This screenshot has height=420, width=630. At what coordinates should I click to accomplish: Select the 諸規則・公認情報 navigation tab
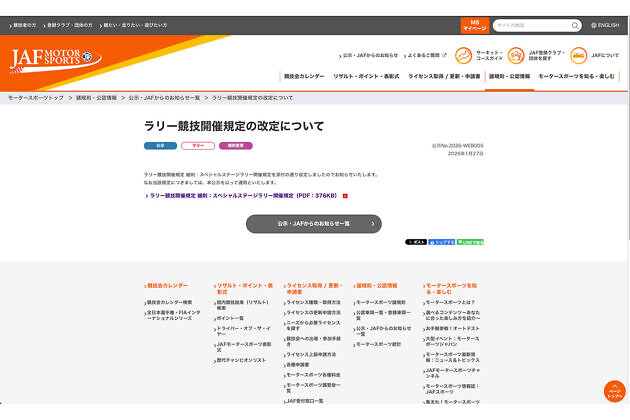click(x=509, y=76)
